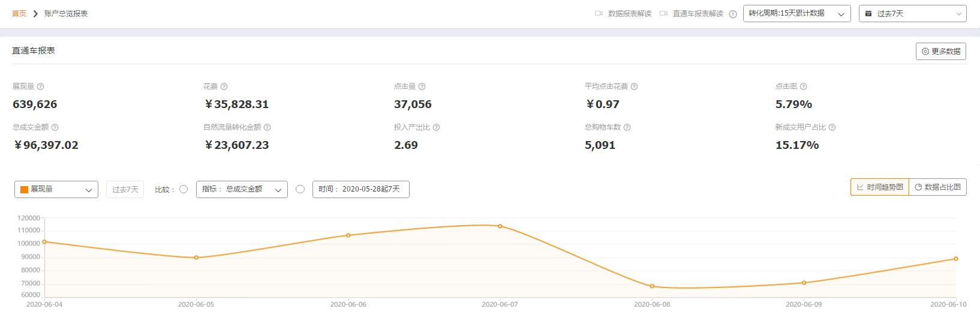Viewport: 980px width, 335px height.
Task: Click the 时间: 2020-05-28起7天 field
Action: (360, 189)
